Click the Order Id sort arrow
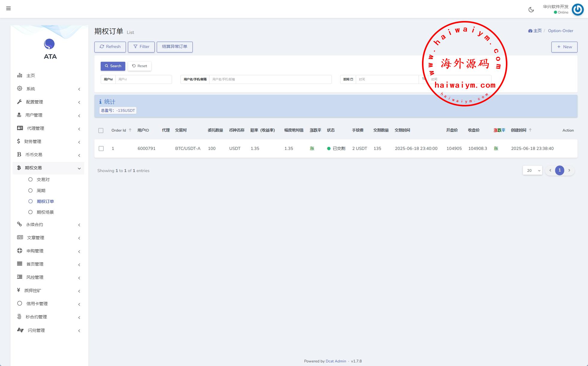This screenshot has height=366, width=588. pyautogui.click(x=130, y=130)
